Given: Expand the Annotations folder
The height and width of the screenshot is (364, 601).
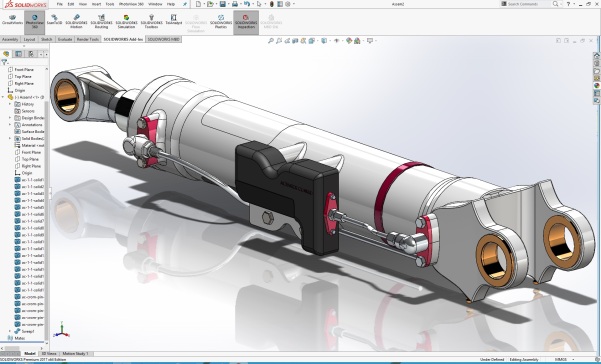Looking at the screenshot, I should coord(10,125).
